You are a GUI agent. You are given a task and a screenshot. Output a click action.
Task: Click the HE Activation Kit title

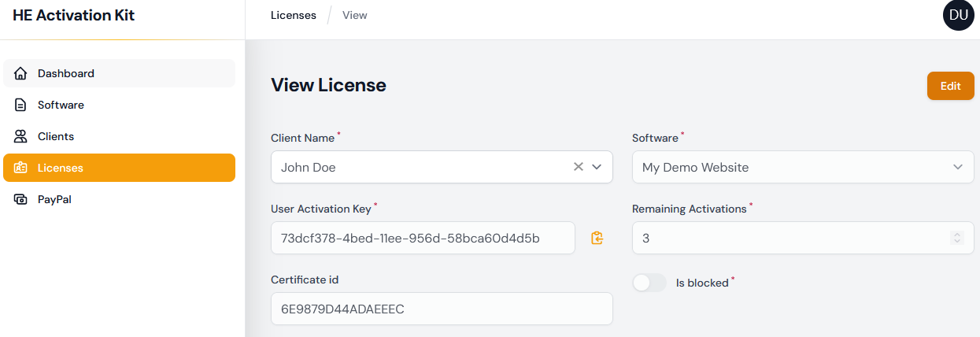[x=74, y=16]
